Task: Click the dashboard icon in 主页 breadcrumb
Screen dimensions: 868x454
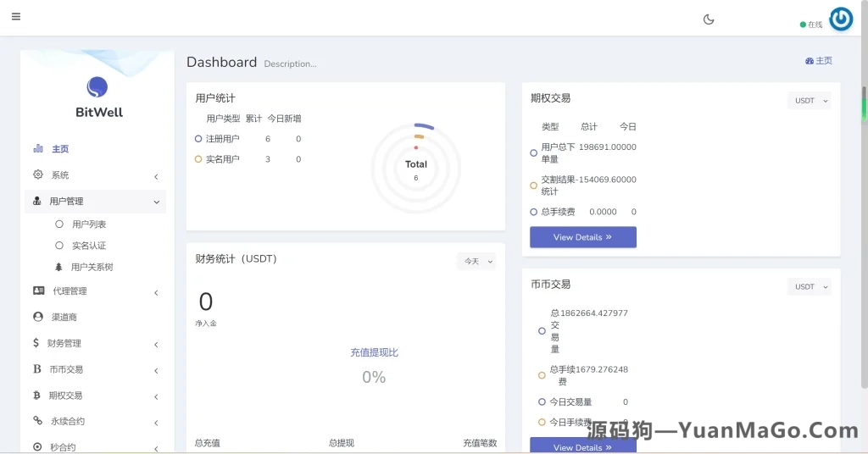Action: click(810, 61)
